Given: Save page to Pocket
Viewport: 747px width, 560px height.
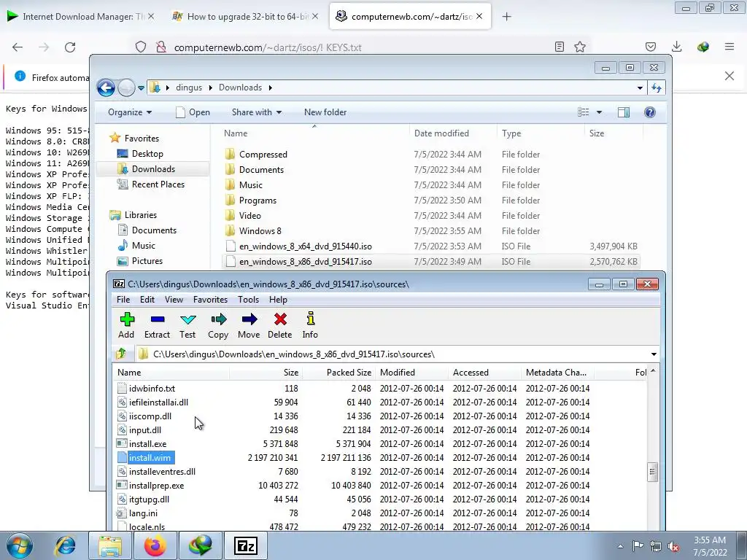Looking at the screenshot, I should (x=650, y=47).
